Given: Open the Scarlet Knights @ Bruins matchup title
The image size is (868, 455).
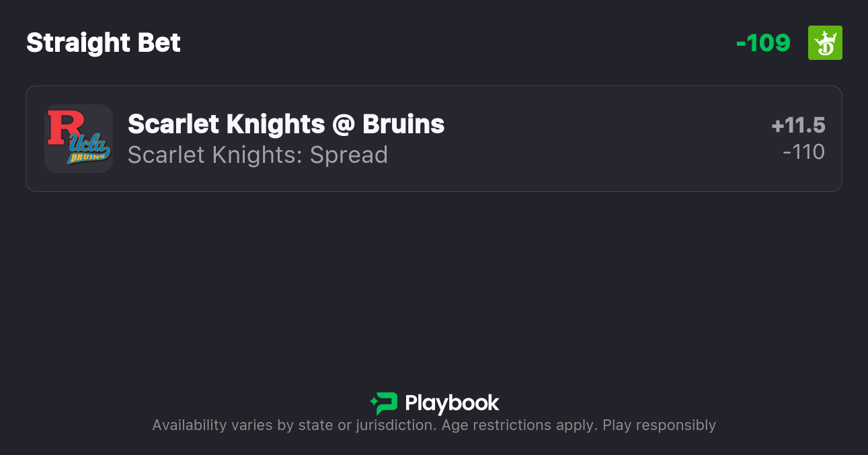Looking at the screenshot, I should 286,124.
